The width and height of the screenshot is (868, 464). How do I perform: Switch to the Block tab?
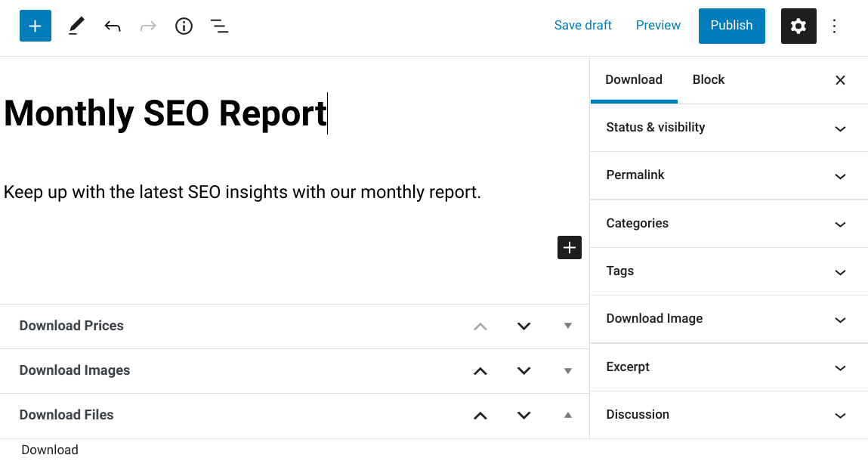pos(708,80)
